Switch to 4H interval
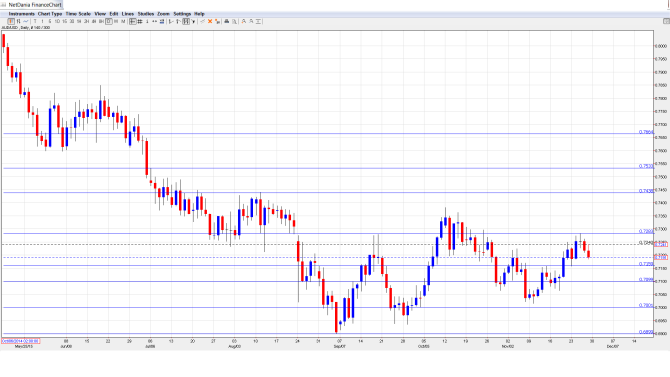This screenshot has width=670, height=377. click(x=94, y=21)
